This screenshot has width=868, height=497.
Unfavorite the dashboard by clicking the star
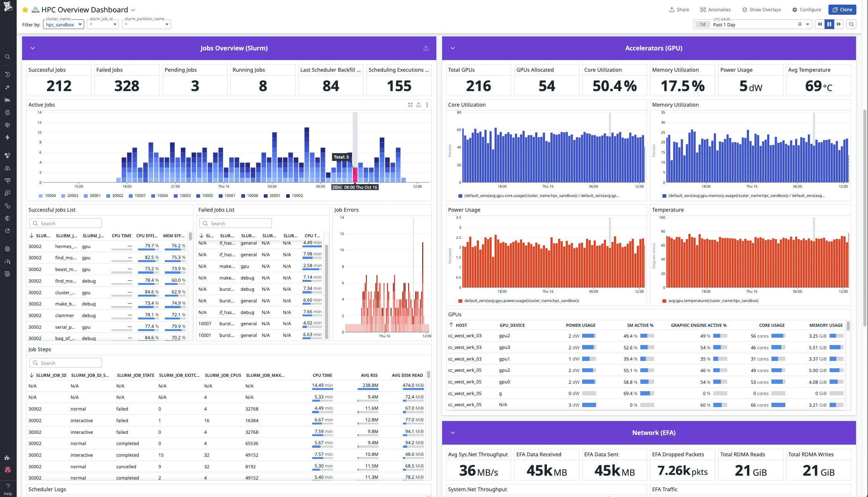coord(25,10)
